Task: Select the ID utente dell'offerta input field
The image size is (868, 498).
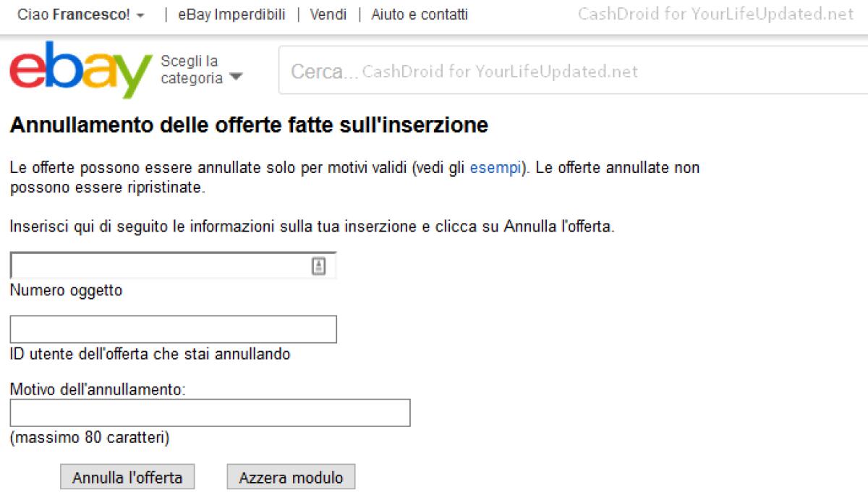Action: pyautogui.click(x=172, y=329)
